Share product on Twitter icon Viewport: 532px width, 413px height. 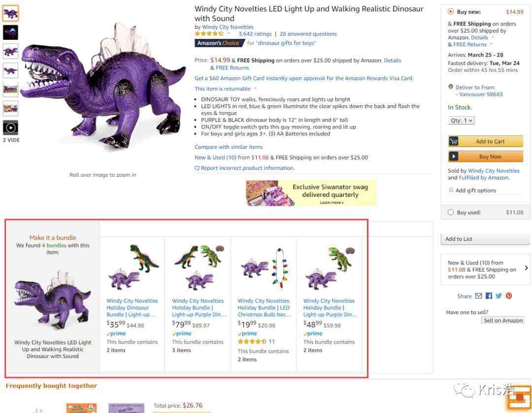pyautogui.click(x=499, y=296)
